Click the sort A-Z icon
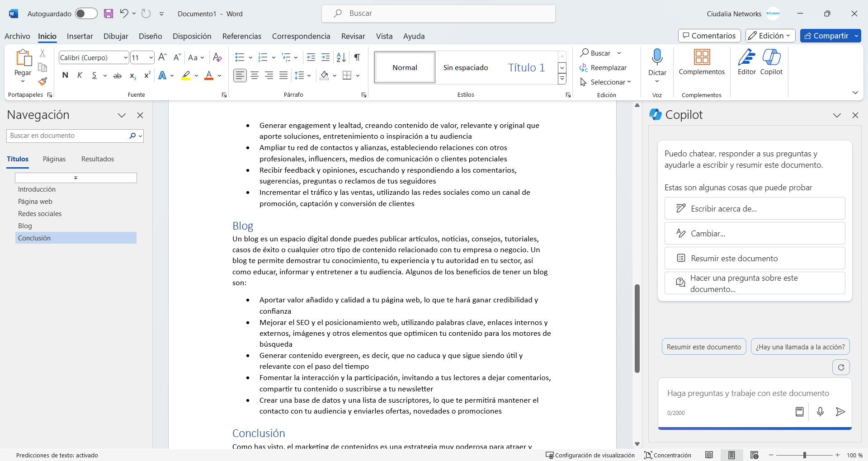Viewport: 868px width, 461px height. point(341,57)
